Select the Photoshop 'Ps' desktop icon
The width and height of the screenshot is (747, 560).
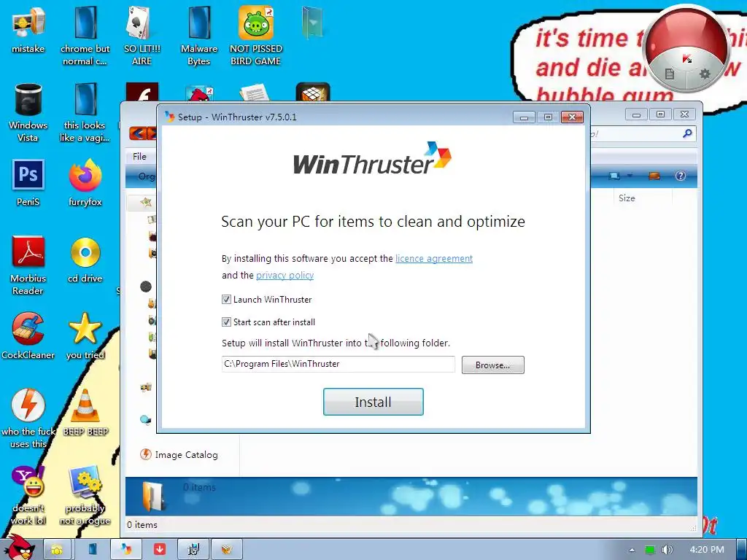pyautogui.click(x=28, y=183)
